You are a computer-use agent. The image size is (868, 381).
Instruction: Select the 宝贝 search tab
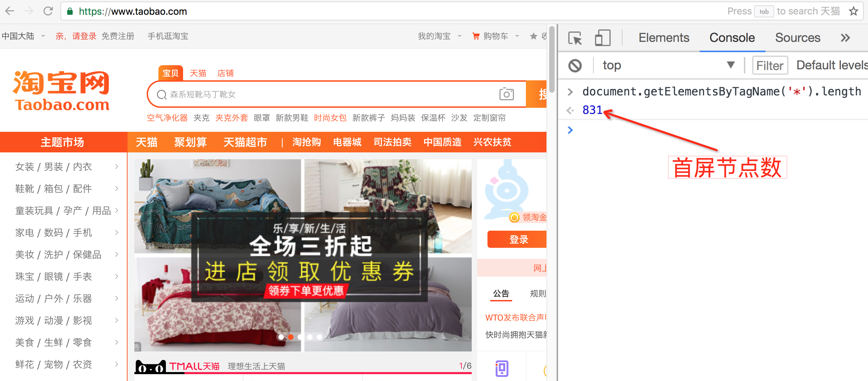[x=170, y=73]
